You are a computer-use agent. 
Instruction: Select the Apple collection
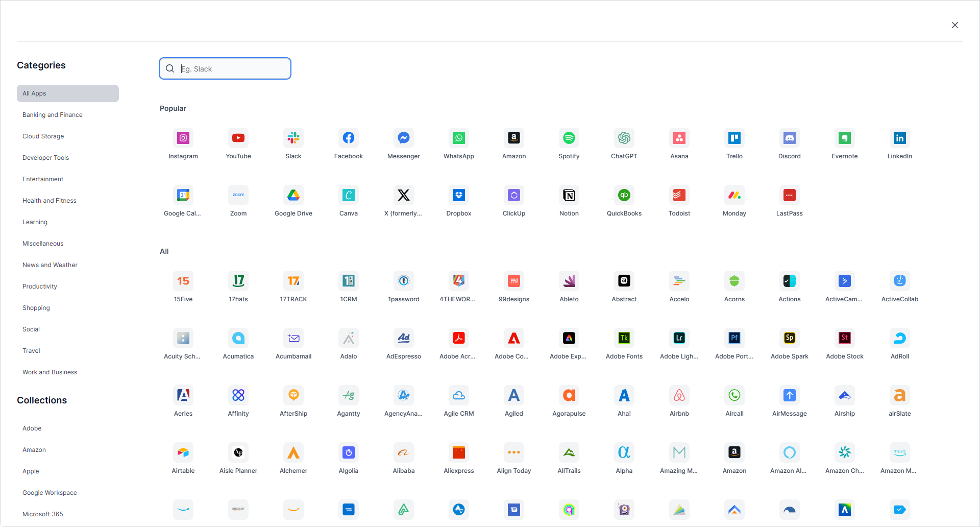point(68,471)
